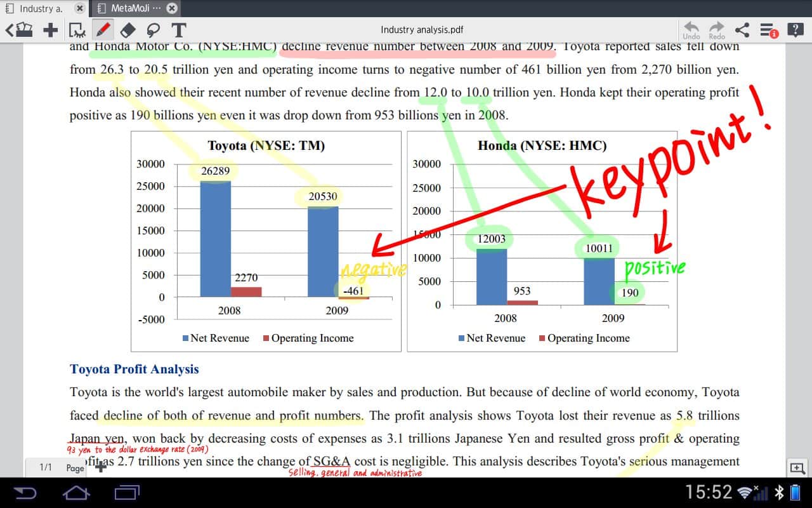
Task: Open the menu with notification badge
Action: pyautogui.click(x=769, y=30)
